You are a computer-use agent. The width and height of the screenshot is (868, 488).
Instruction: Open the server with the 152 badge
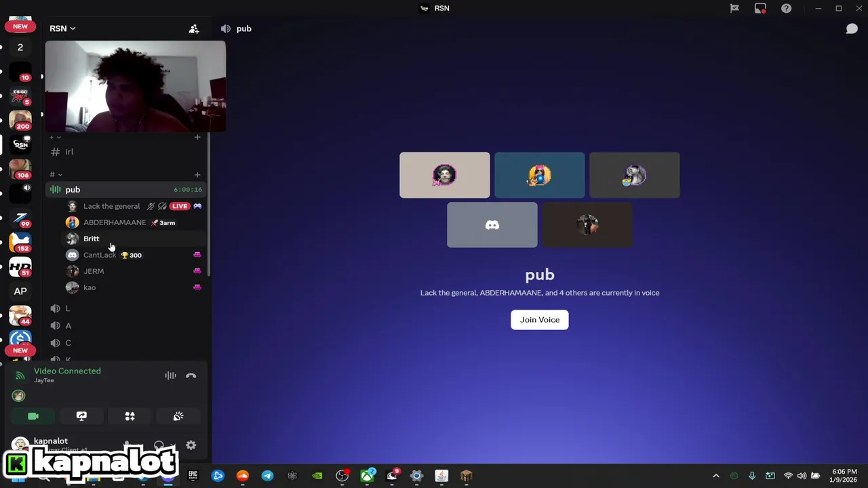20,242
